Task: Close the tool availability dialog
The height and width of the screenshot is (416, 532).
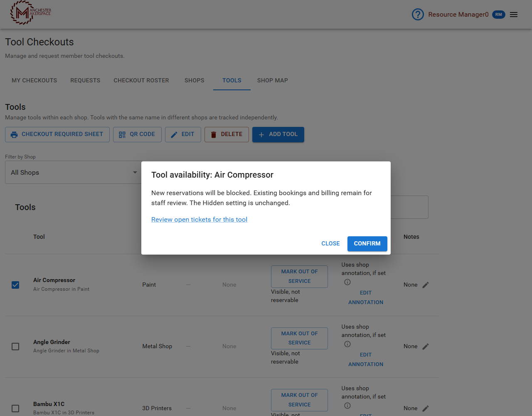Action: coord(330,244)
